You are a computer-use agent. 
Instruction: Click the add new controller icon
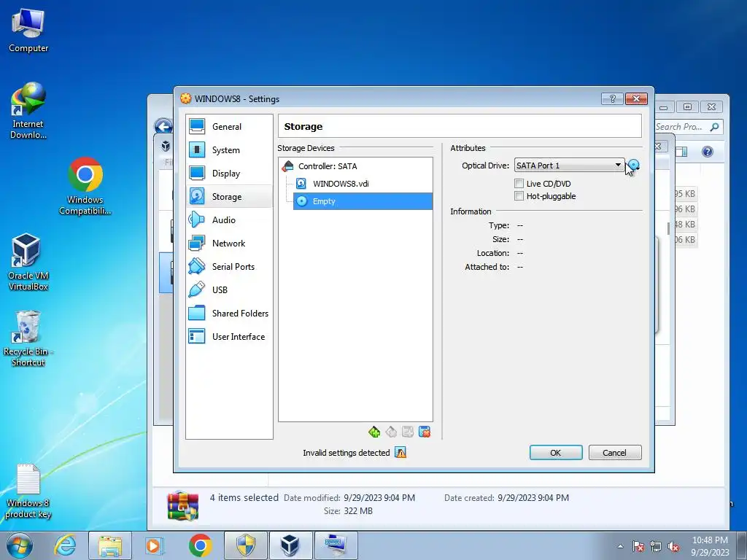pyautogui.click(x=374, y=432)
